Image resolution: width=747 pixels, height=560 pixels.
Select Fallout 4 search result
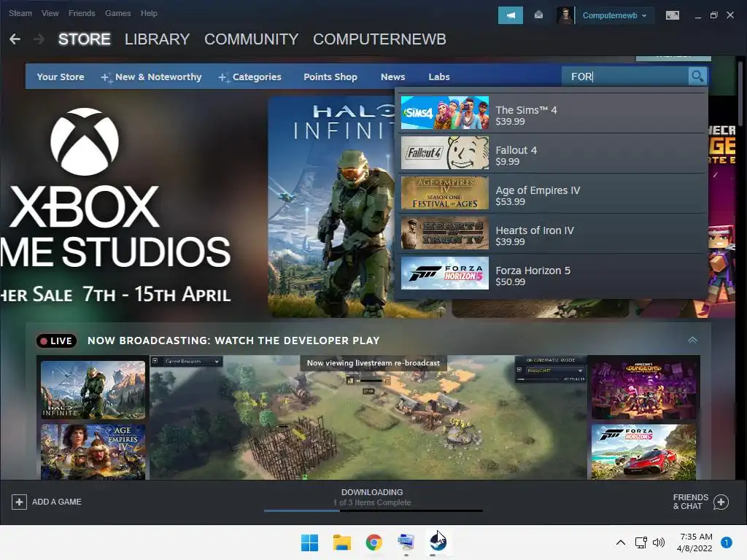(551, 153)
